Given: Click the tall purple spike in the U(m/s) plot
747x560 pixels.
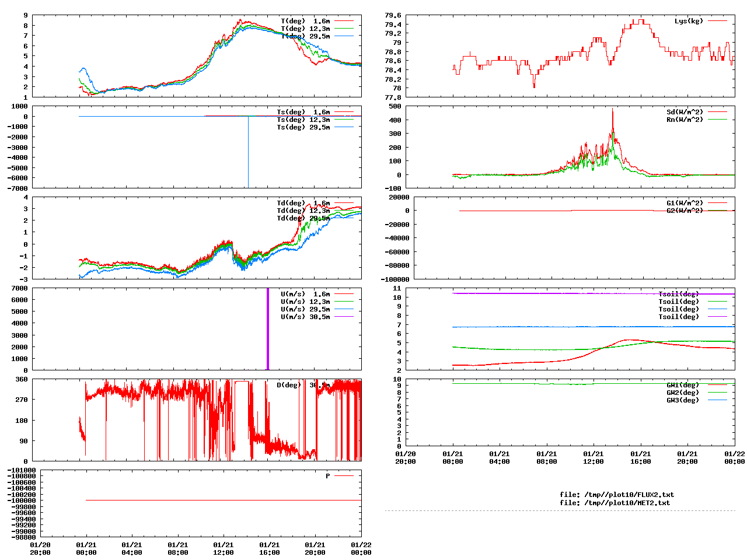Looking at the screenshot, I should point(268,328).
